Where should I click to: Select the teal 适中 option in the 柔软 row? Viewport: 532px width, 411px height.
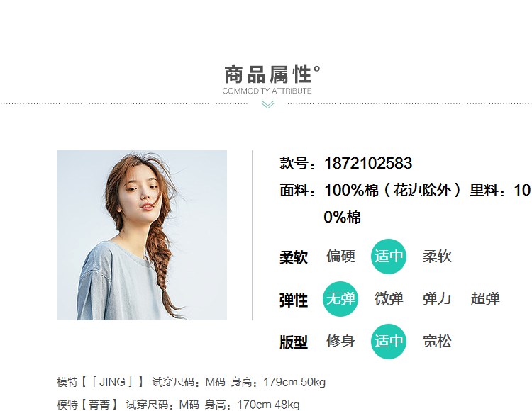tap(389, 256)
